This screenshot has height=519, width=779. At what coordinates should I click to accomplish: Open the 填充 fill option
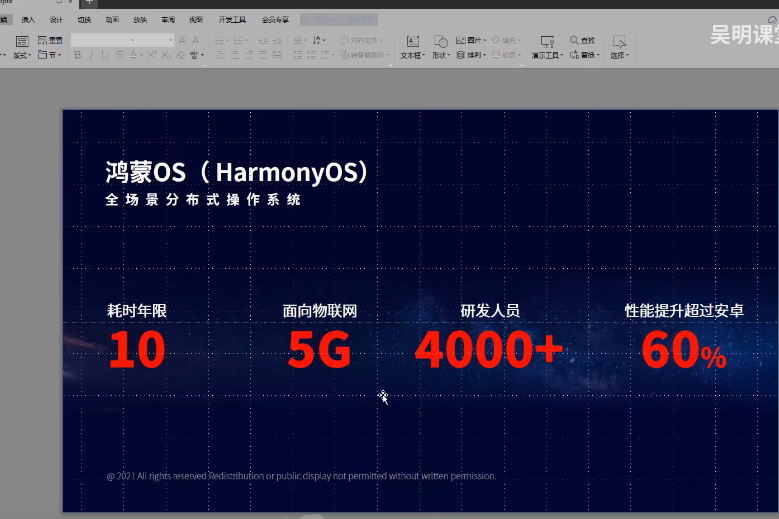pos(506,40)
